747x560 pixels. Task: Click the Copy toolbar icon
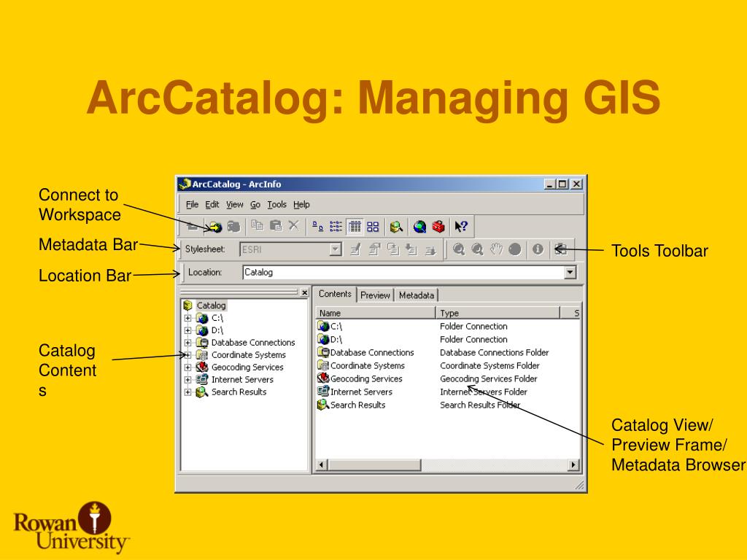pos(258,226)
